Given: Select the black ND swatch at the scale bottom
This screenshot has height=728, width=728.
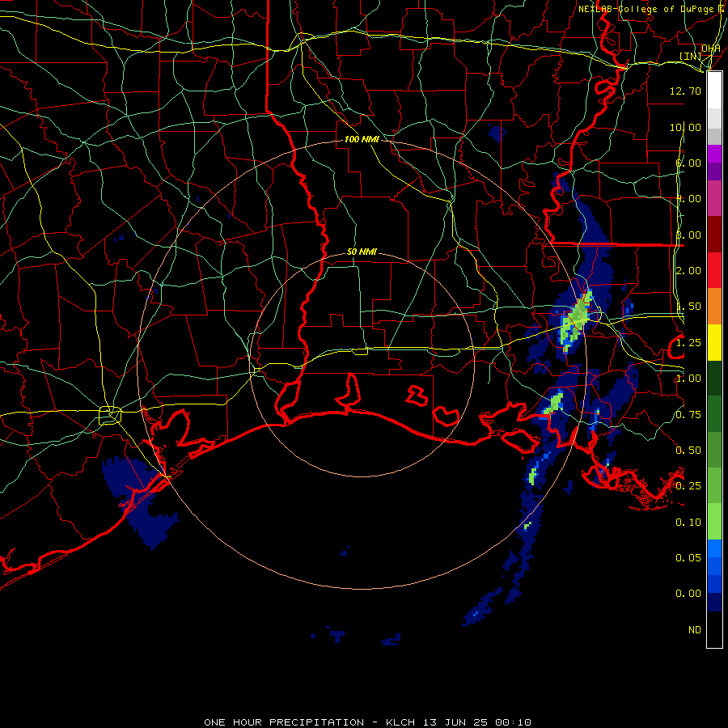Looking at the screenshot, I should tap(714, 629).
